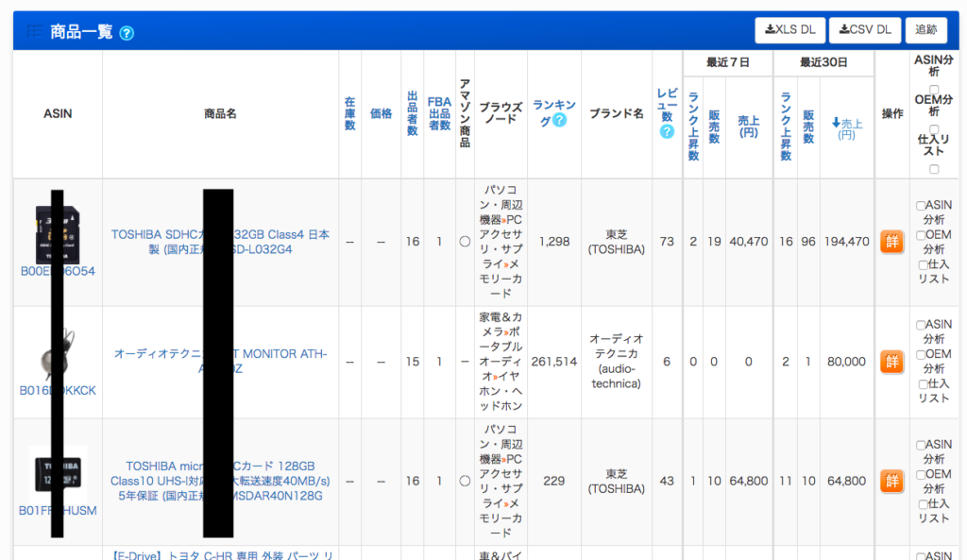Click the grid icon left of 商品一覧
Image resolution: width=967 pixels, height=560 pixels.
pos(35,32)
